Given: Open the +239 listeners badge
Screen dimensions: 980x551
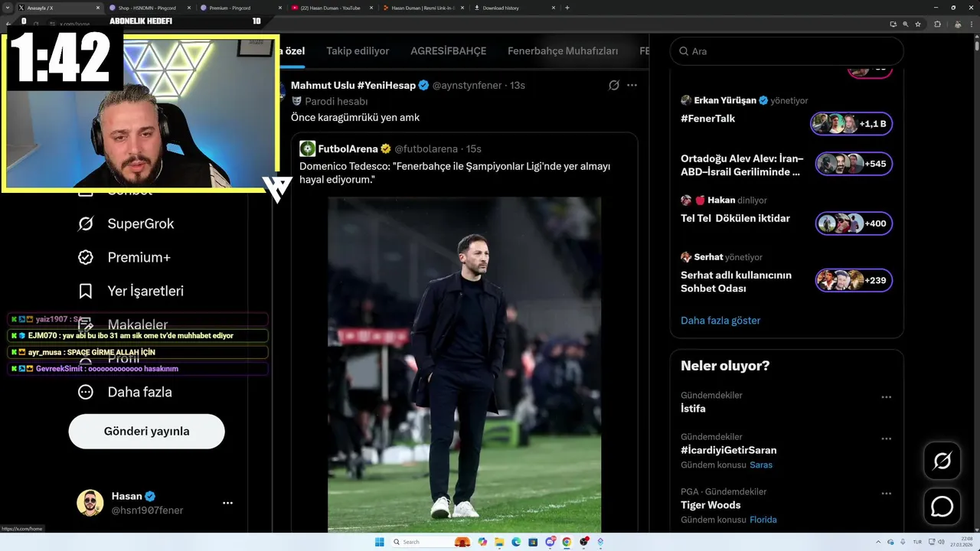Looking at the screenshot, I should 854,280.
